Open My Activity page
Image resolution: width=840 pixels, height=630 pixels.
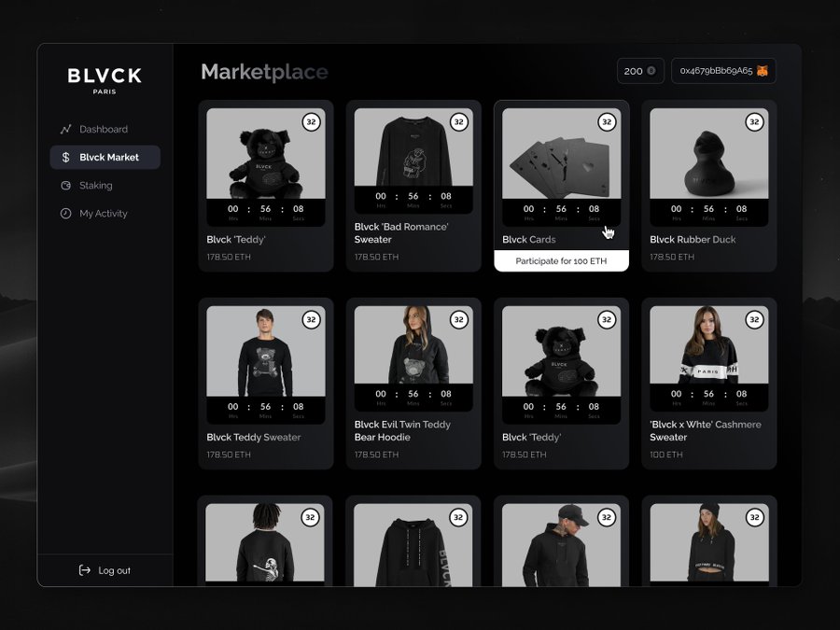105,213
